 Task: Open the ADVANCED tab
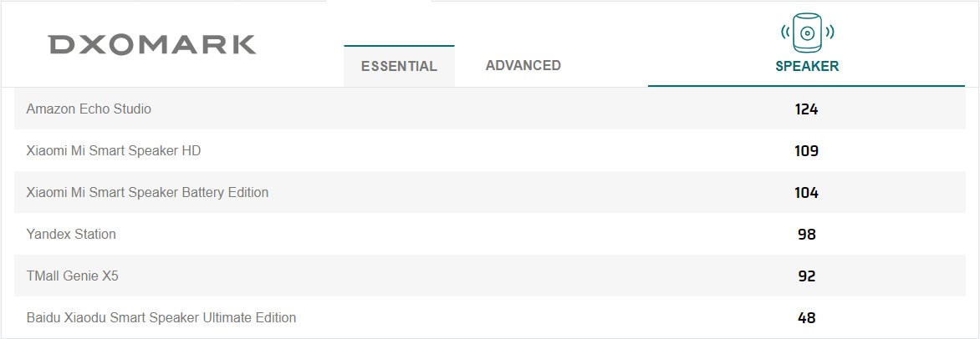(x=523, y=66)
